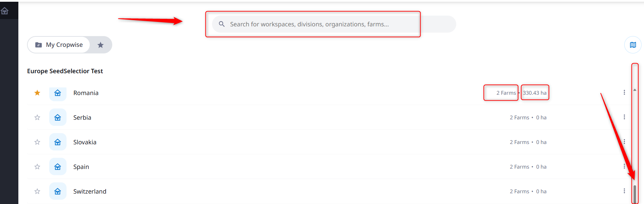The image size is (644, 204).
Task: Select the My Cropwise tab
Action: [59, 45]
